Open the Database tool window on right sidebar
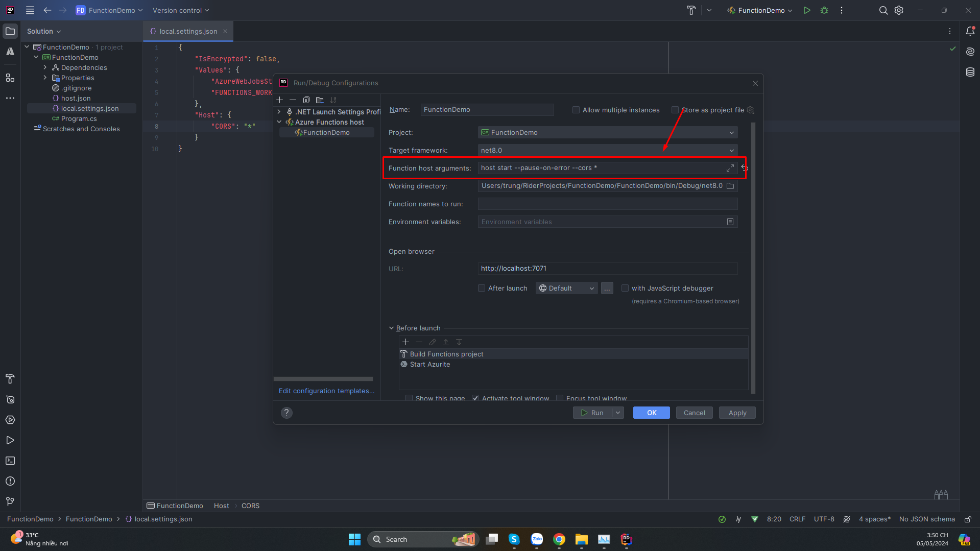This screenshot has height=551, width=980. pos(970,72)
